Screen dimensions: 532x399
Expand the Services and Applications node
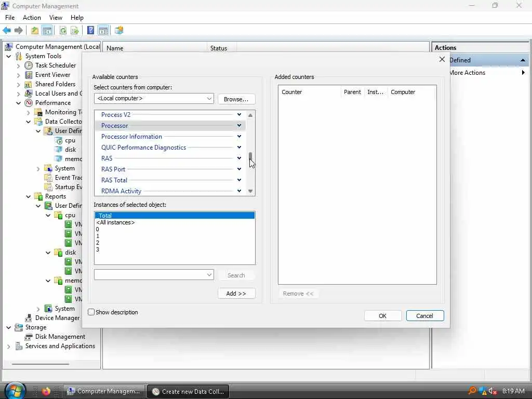[x=9, y=347]
